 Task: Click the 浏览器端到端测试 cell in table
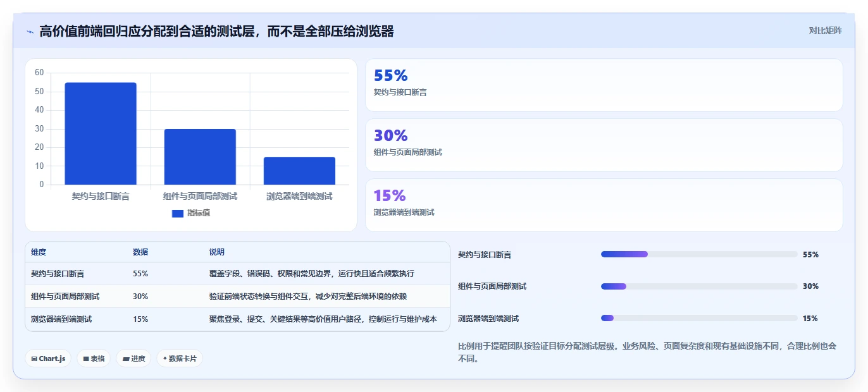61,319
